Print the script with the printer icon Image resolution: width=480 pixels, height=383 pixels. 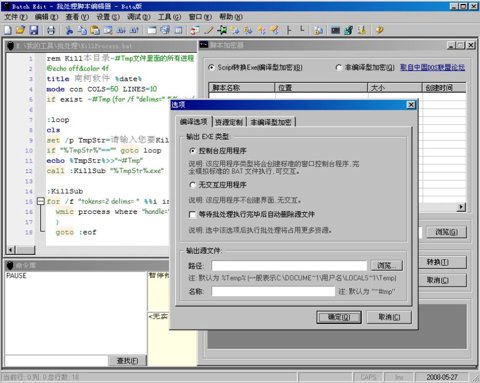(x=51, y=30)
